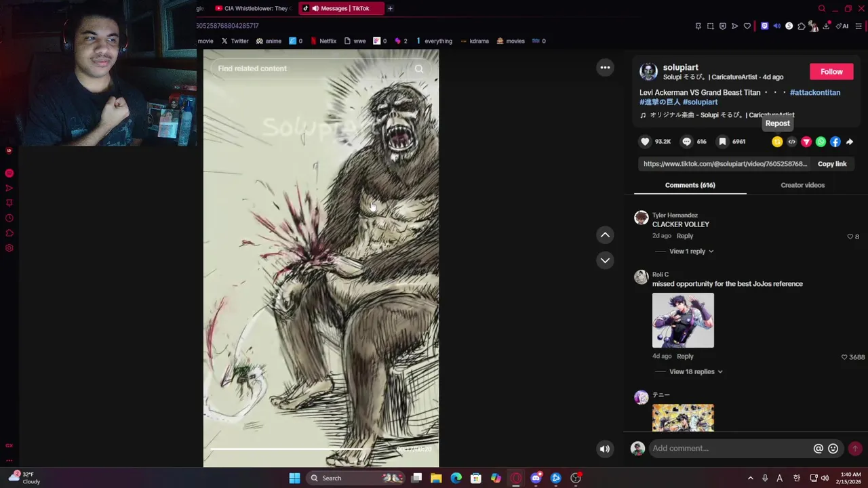Open the #solupiart hashtag
Image resolution: width=868 pixels, height=488 pixels.
pyautogui.click(x=700, y=102)
